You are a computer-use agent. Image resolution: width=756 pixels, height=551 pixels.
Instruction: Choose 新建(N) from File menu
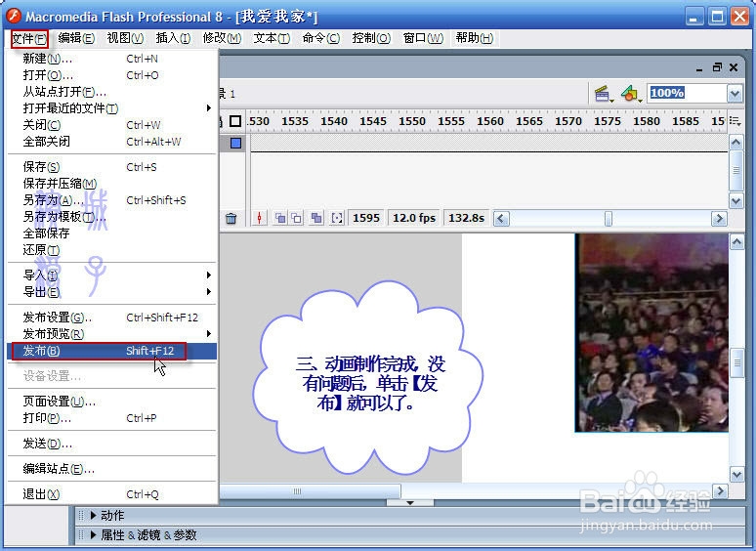(112, 59)
